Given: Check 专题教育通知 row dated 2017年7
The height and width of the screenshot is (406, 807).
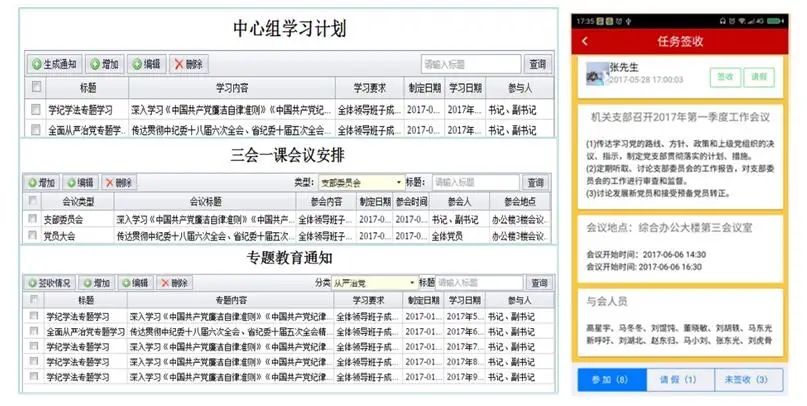Looking at the screenshot, I should 34,346.
